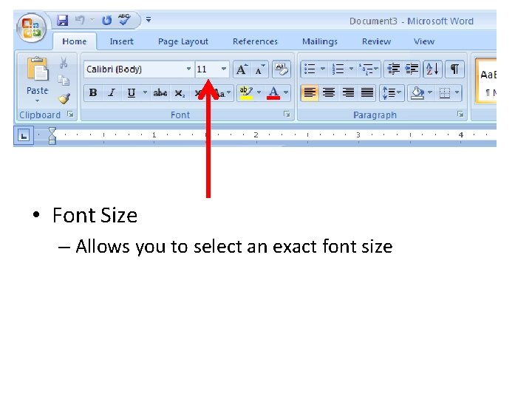Open the Review tab
Viewport: 532px width, 399px height.
click(376, 41)
